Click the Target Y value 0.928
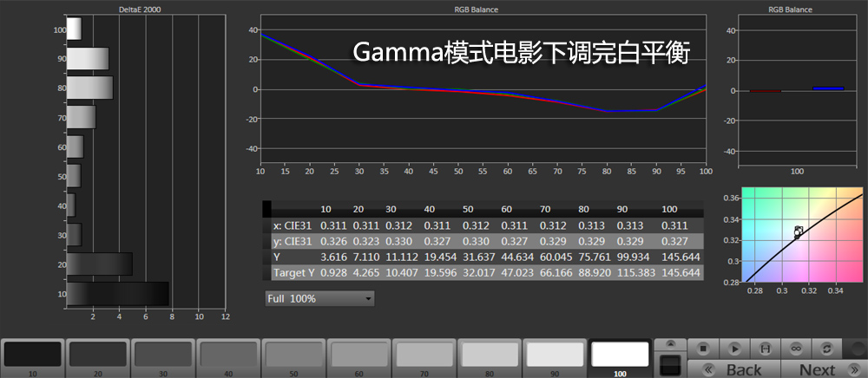This screenshot has width=868, height=378. (x=334, y=272)
